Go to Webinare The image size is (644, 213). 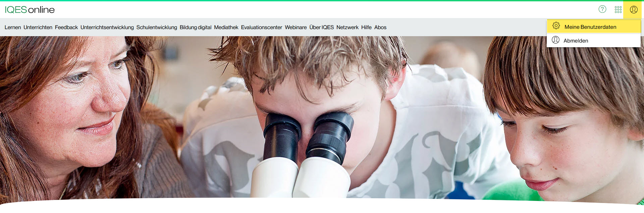[x=296, y=27]
